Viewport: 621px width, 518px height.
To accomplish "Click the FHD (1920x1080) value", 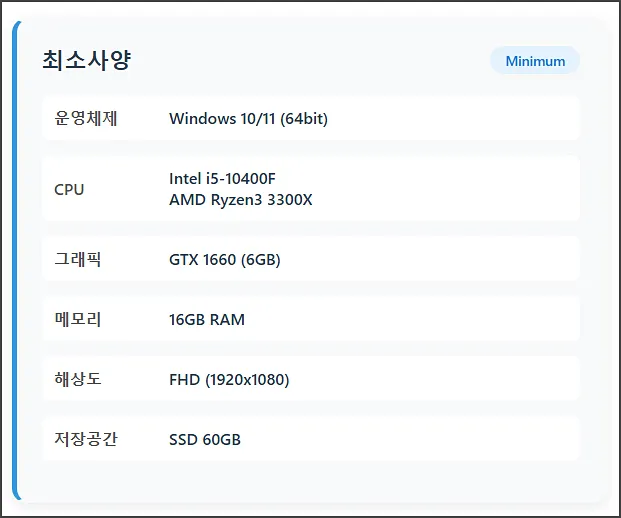I will (229, 380).
